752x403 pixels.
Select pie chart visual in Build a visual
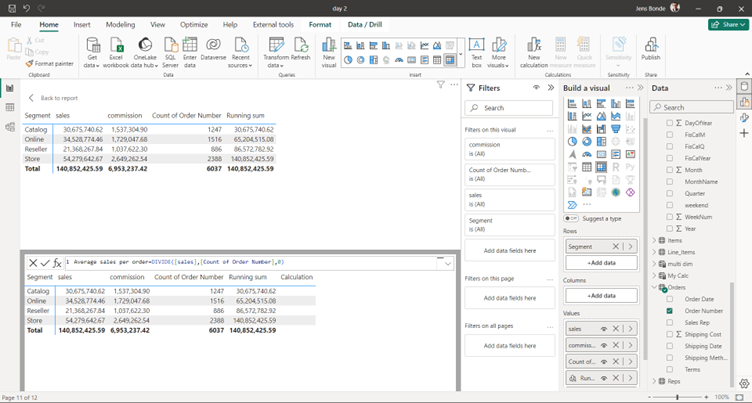click(x=572, y=142)
